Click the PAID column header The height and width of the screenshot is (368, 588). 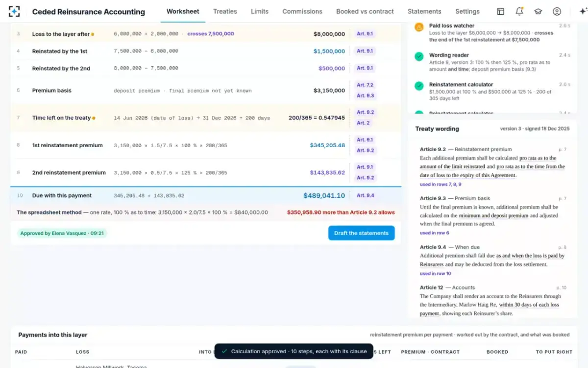(21, 352)
